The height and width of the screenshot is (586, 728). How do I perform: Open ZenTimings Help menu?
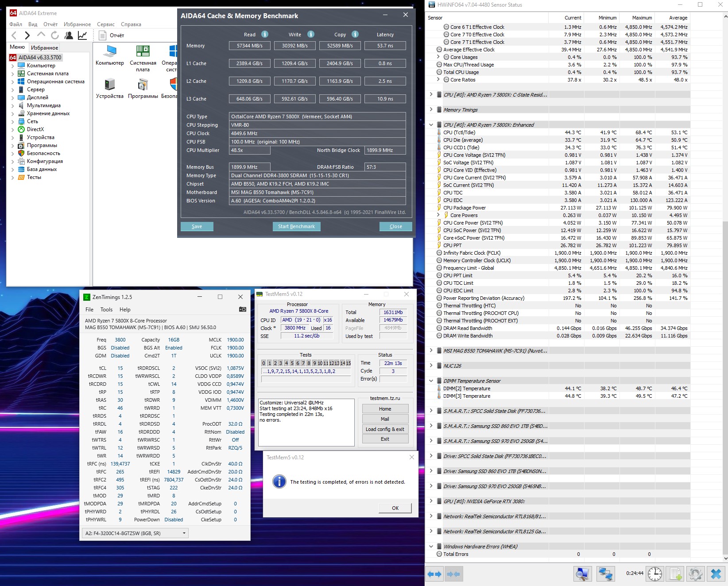pos(125,310)
